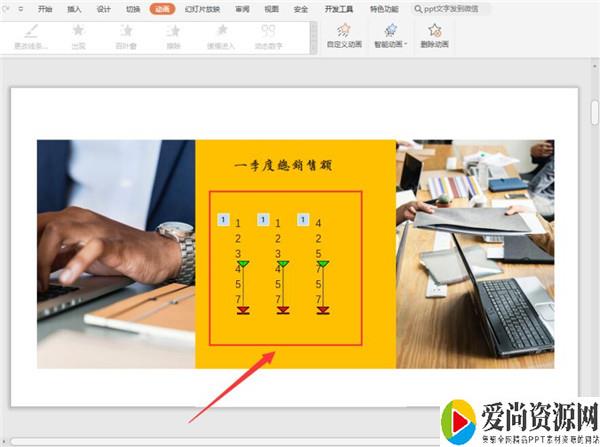Go to the 开发工具 (Developer Tools) tab
This screenshot has height=447, width=600.
tap(339, 9)
